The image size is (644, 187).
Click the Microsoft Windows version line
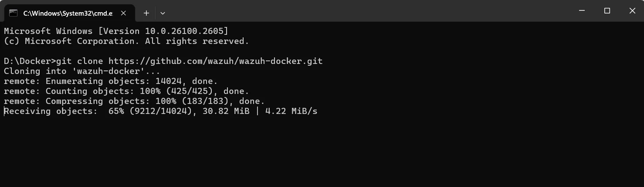116,31
